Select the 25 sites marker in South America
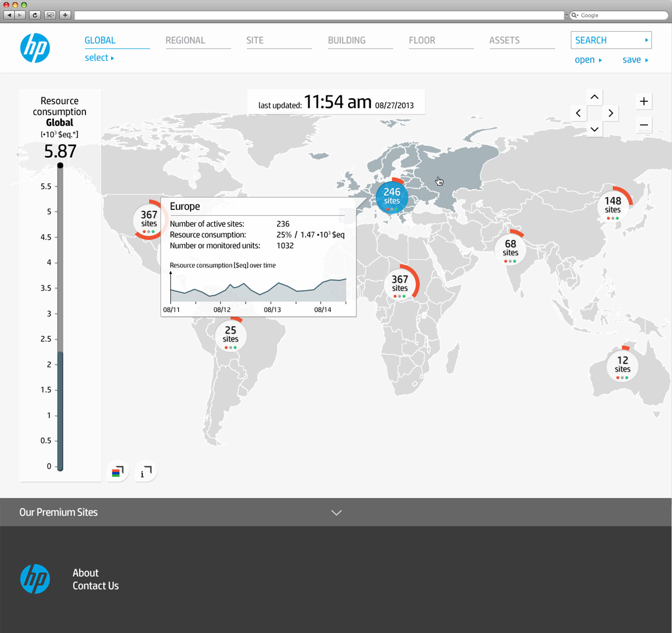This screenshot has width=672, height=633. click(230, 335)
